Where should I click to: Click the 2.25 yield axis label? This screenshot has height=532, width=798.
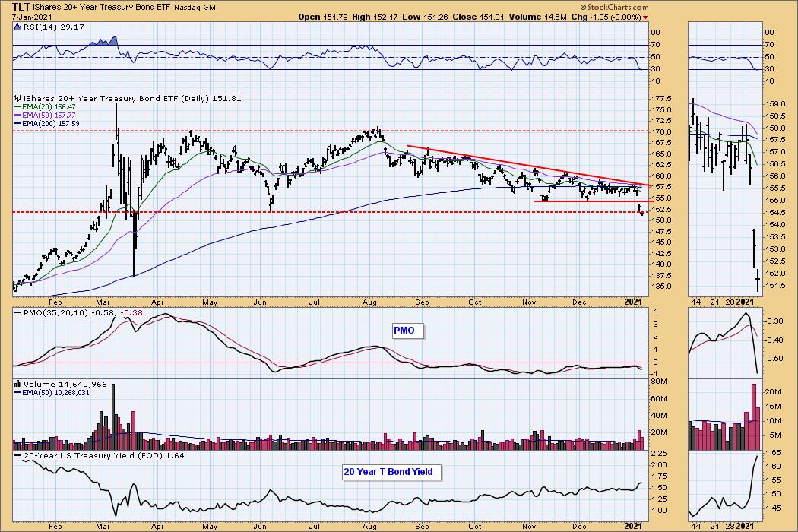tap(660, 453)
